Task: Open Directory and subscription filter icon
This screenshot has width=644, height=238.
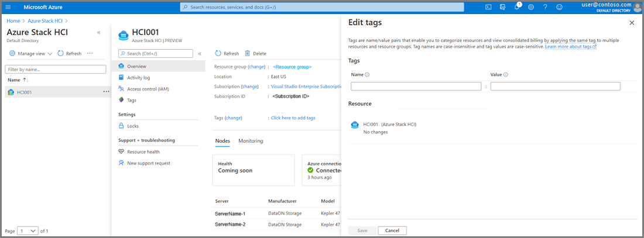Action: point(502,7)
